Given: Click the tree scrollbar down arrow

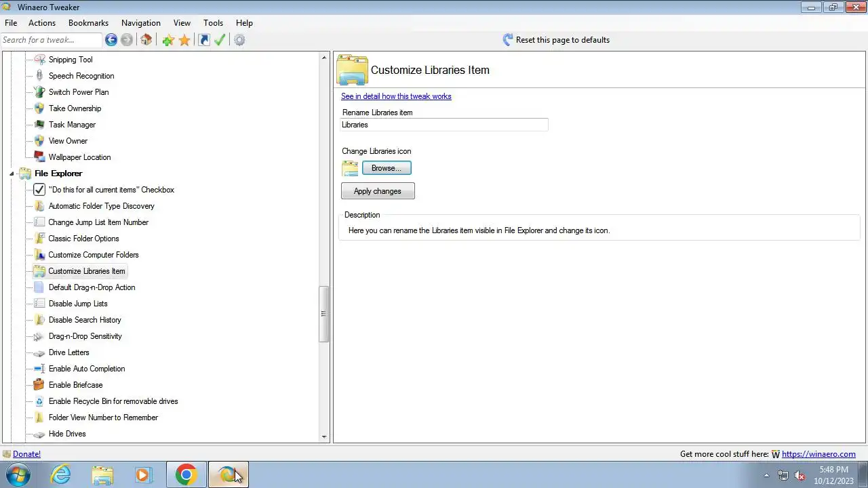Looking at the screenshot, I should coord(323,437).
